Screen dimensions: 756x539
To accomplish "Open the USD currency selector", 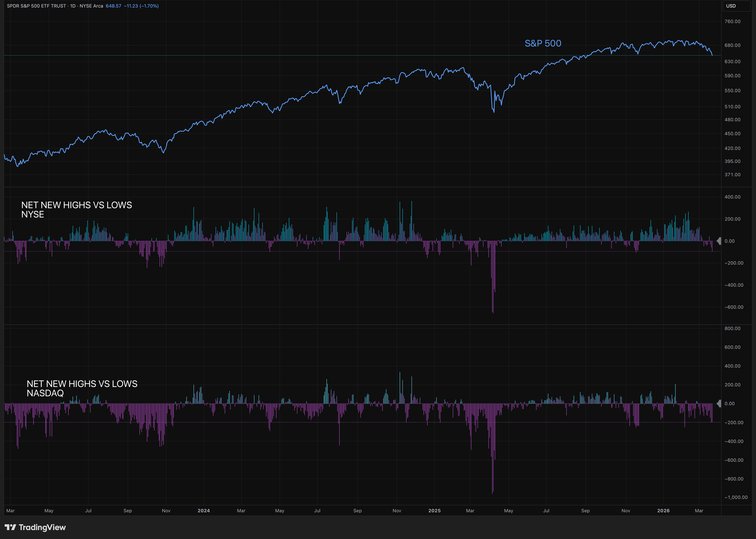I will point(736,6).
